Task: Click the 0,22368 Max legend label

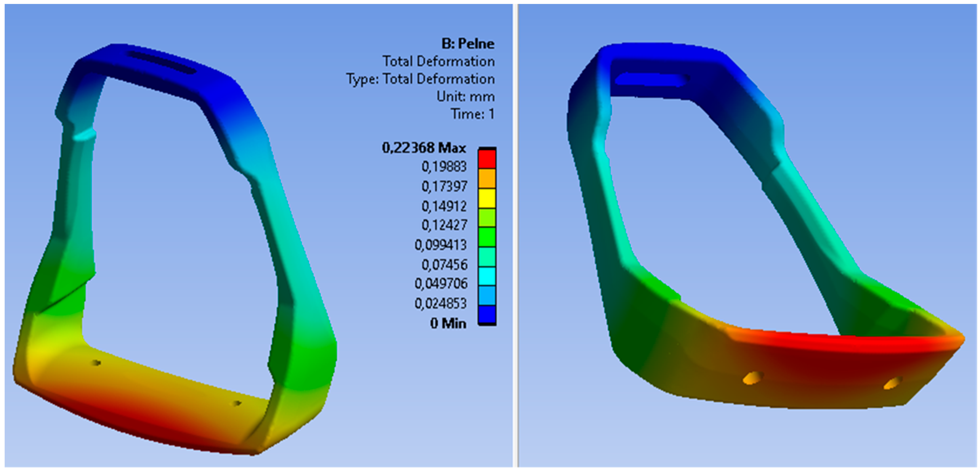Action: click(x=424, y=147)
